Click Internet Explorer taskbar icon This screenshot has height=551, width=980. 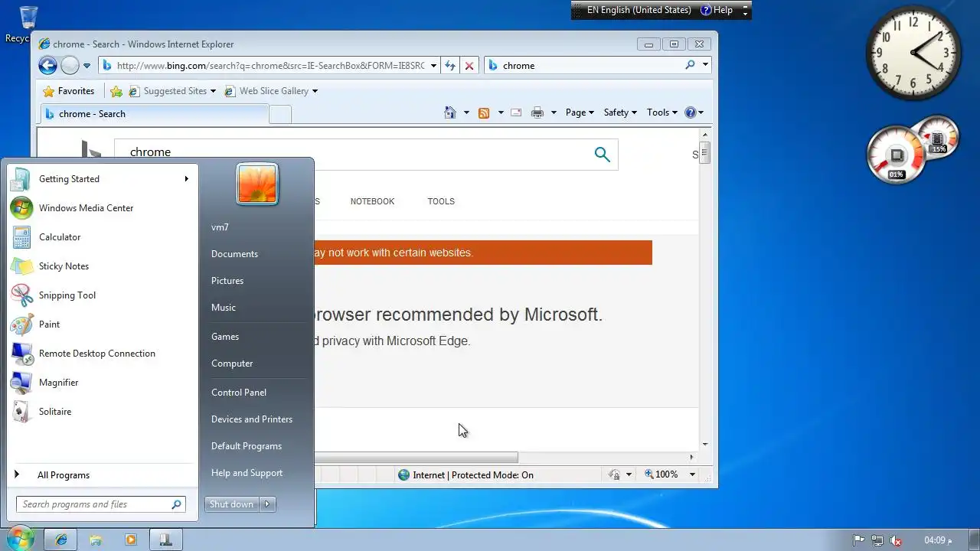pyautogui.click(x=60, y=540)
